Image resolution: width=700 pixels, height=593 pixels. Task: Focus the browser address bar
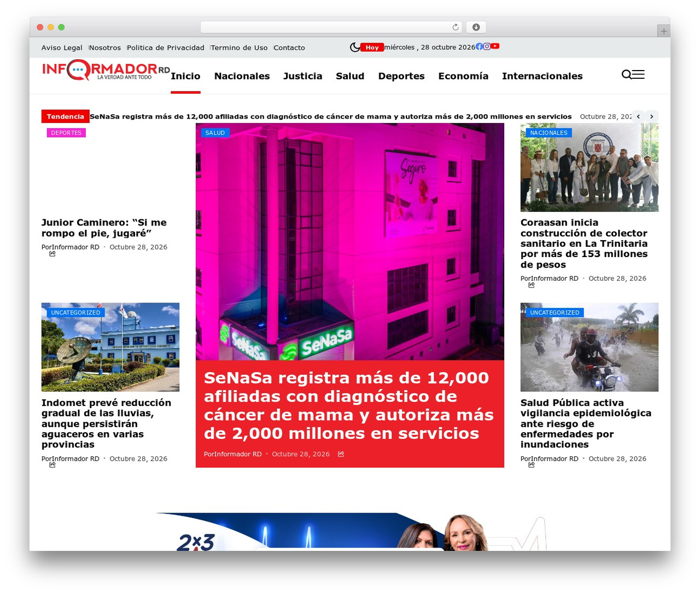(331, 27)
